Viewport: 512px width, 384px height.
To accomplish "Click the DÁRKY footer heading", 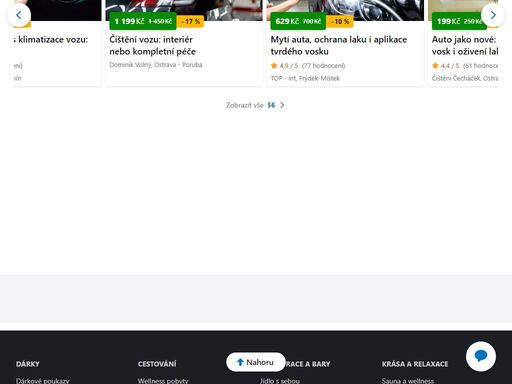I will 28,364.
